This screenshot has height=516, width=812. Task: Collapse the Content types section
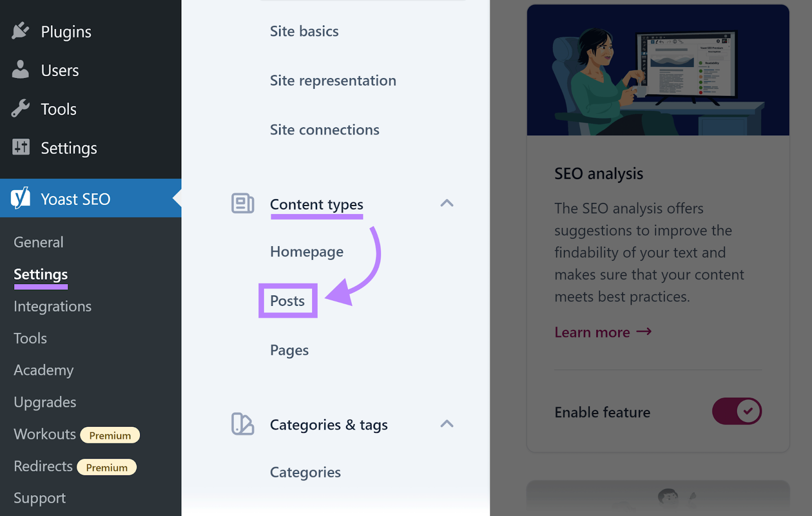click(447, 203)
